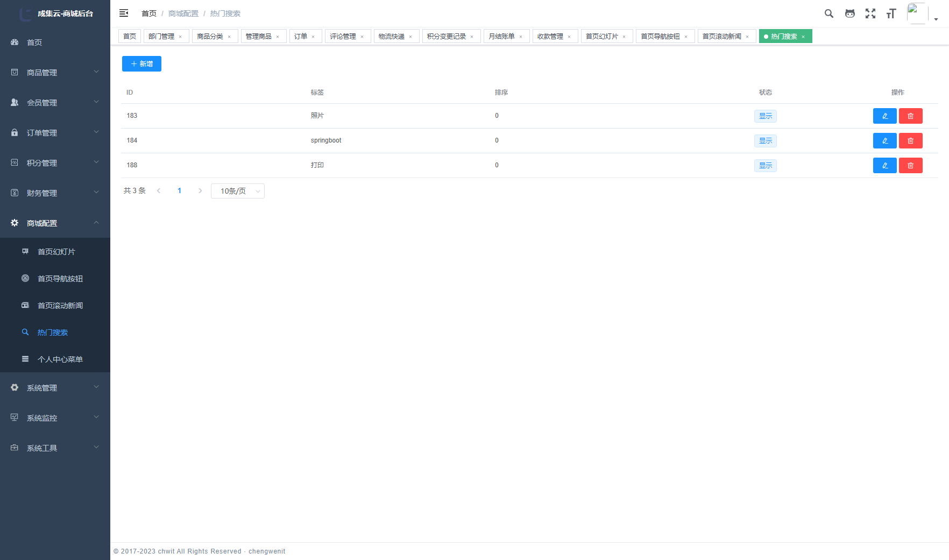Open 首页幻灯片 submenu item
The height and width of the screenshot is (560, 949).
[55, 251]
